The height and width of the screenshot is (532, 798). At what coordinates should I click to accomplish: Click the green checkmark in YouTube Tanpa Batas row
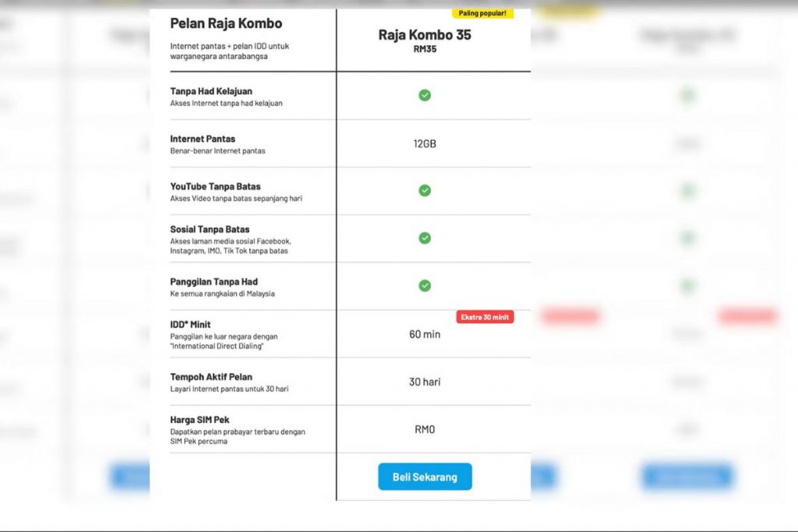[425, 190]
